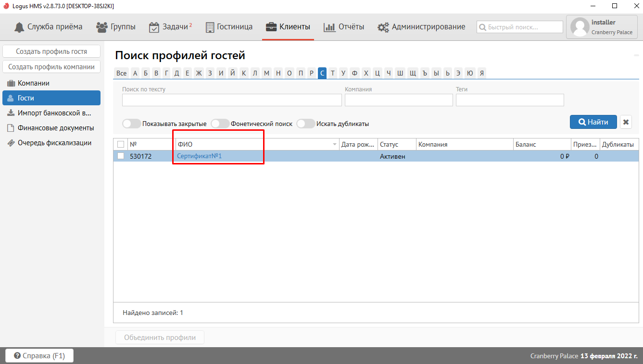Click the Поиск по тексту input field
The height and width of the screenshot is (364, 643).
[232, 100]
